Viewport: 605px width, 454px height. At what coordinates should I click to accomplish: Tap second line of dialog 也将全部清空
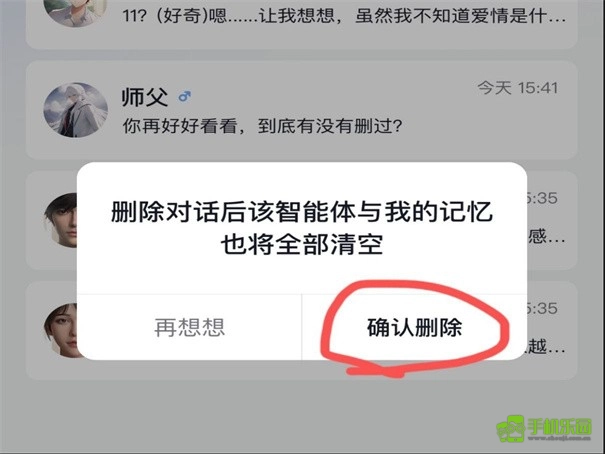[302, 245]
